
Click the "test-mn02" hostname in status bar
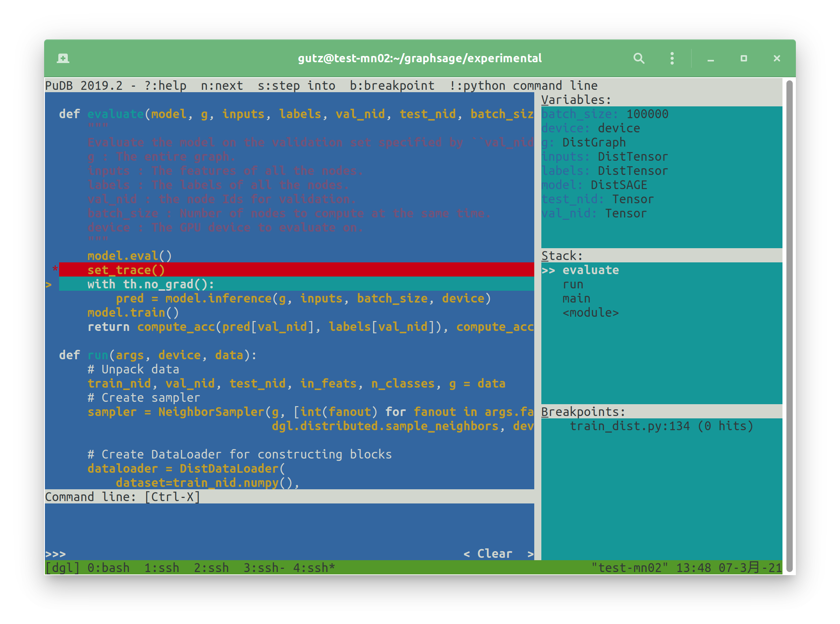coord(630,568)
